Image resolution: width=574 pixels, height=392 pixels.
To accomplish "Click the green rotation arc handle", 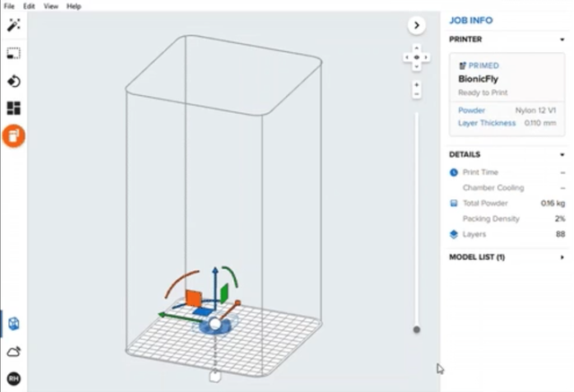I will pos(231,275).
